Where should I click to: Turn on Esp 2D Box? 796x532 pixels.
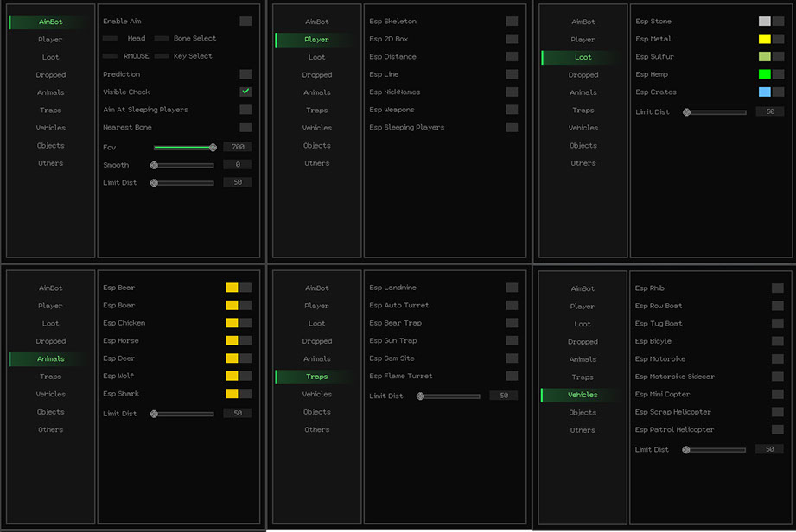tap(512, 39)
